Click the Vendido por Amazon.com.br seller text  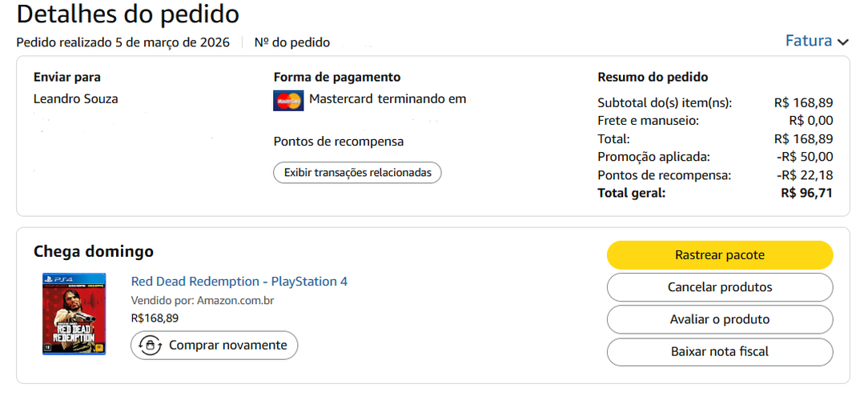click(x=203, y=301)
